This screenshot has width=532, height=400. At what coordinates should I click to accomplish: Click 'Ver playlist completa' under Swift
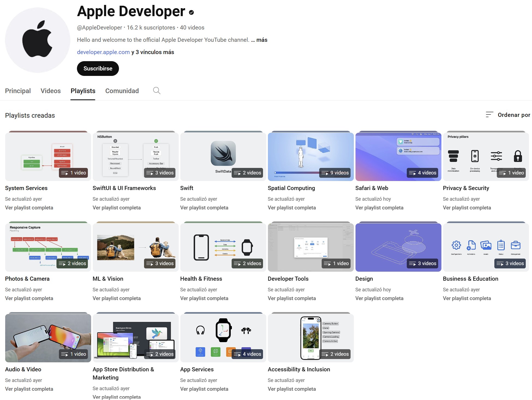pyautogui.click(x=204, y=208)
